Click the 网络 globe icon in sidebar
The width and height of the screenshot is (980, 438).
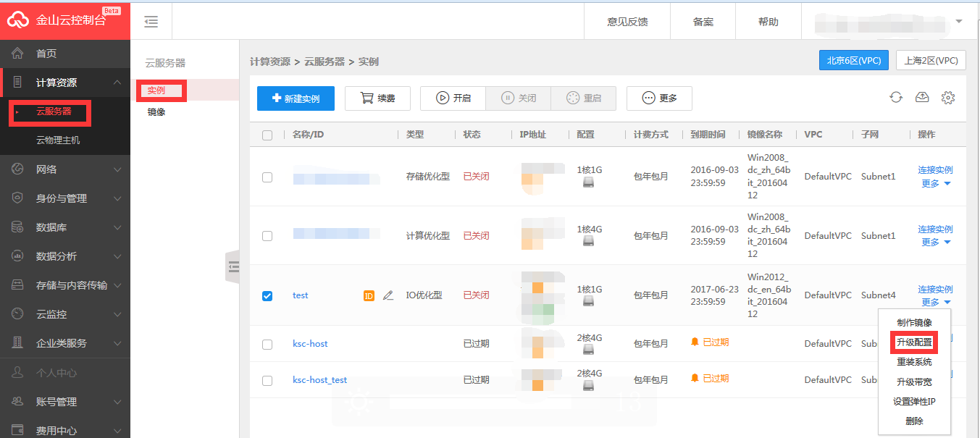point(18,169)
